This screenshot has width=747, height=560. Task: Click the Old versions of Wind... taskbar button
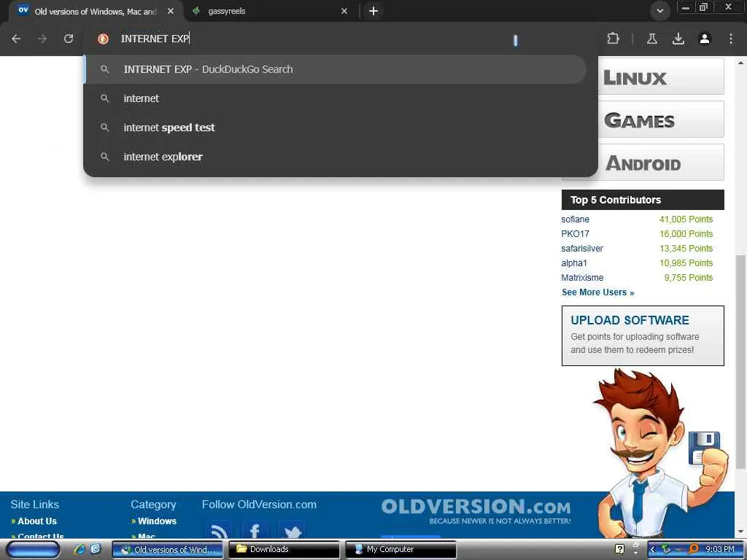point(167,550)
